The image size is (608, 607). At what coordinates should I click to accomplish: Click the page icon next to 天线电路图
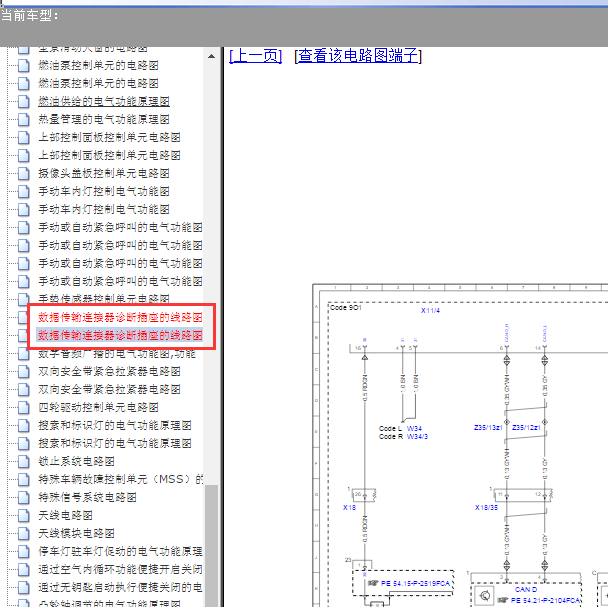click(24, 515)
